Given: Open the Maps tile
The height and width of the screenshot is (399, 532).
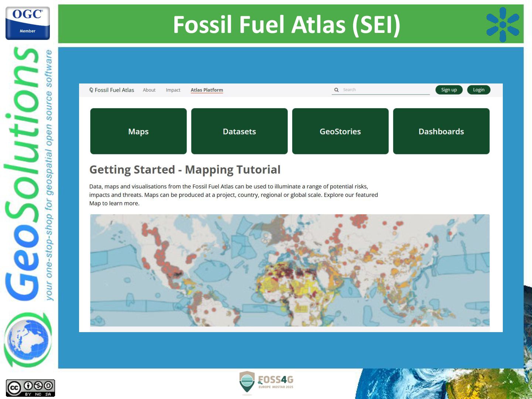Looking at the screenshot, I should [x=139, y=131].
